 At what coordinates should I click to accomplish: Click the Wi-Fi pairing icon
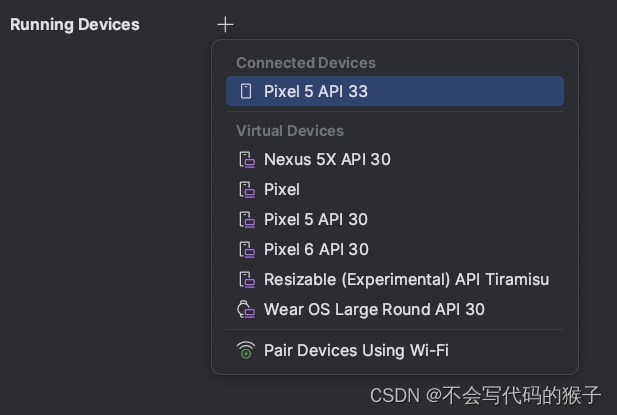246,351
